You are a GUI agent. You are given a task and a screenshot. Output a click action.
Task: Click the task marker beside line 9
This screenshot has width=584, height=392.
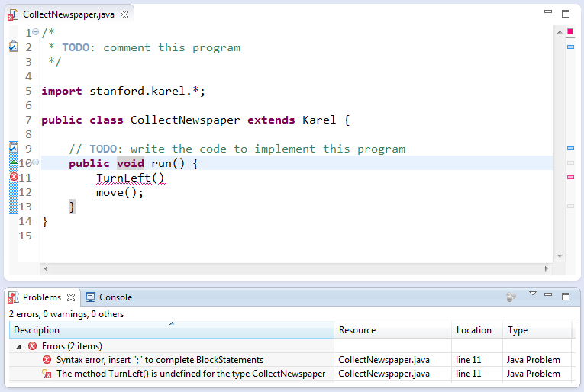[13, 148]
